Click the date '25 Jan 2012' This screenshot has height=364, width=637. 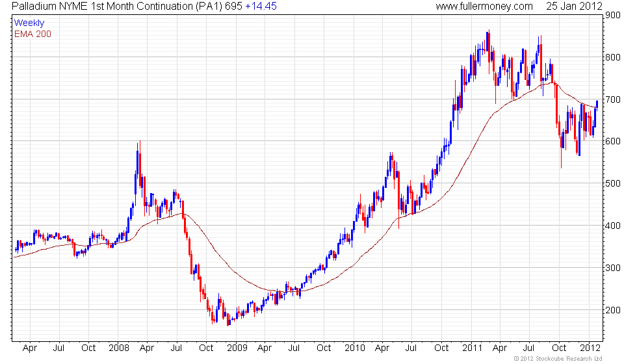[x=573, y=6]
